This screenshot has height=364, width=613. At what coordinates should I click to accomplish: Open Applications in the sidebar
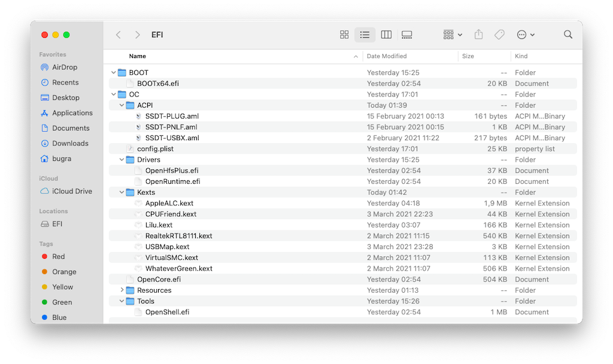coord(72,113)
